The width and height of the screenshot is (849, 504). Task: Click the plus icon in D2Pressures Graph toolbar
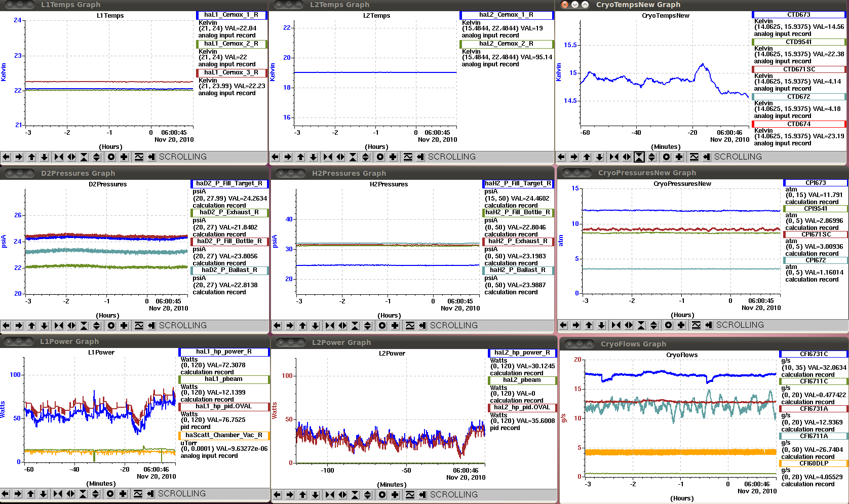pos(124,326)
